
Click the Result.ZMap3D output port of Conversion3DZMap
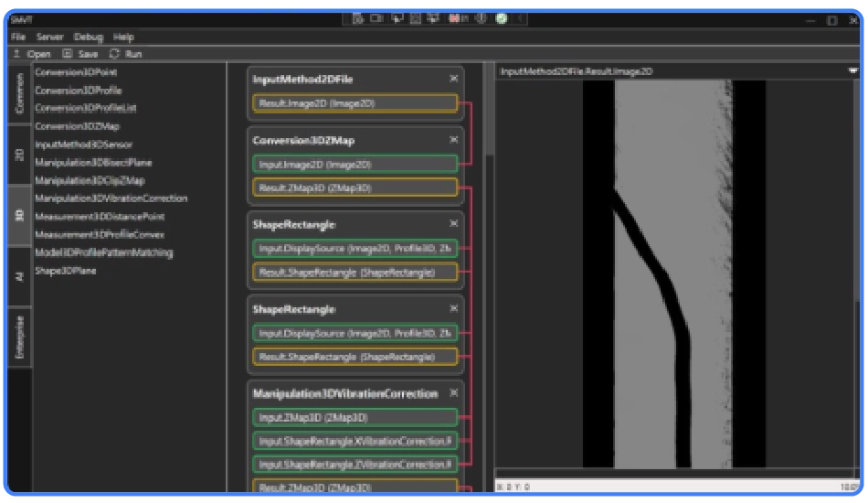(x=355, y=187)
